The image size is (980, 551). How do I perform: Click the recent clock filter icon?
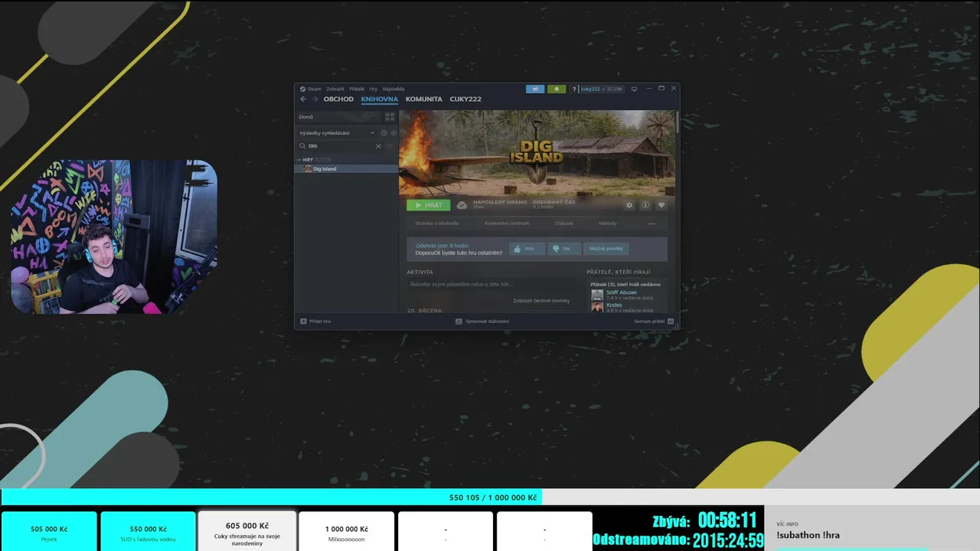click(384, 132)
